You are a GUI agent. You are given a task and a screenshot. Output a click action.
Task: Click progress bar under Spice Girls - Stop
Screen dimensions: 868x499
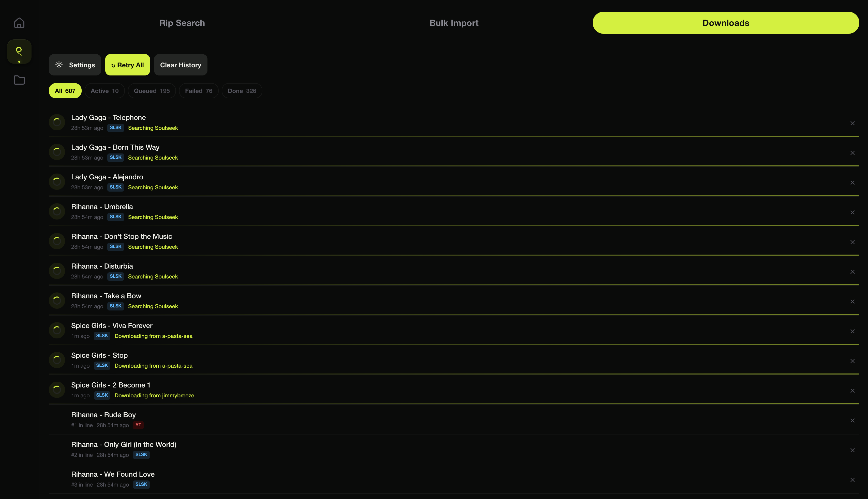click(454, 374)
